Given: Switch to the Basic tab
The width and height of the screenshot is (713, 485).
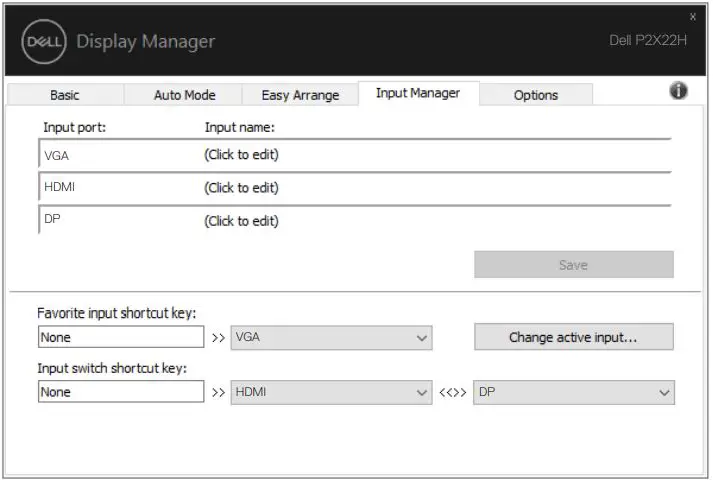Looking at the screenshot, I should click(65, 95).
